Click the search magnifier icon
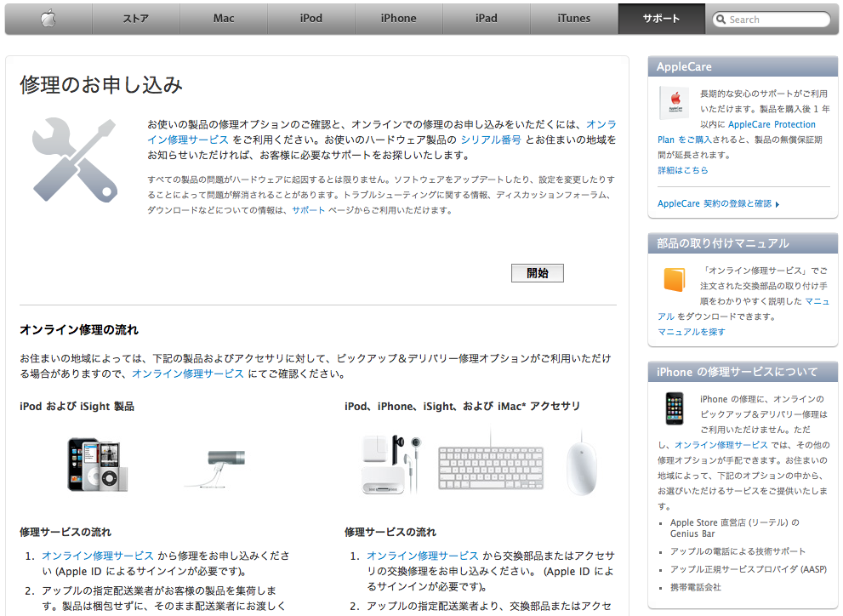This screenshot has height=616, width=843. tap(721, 20)
